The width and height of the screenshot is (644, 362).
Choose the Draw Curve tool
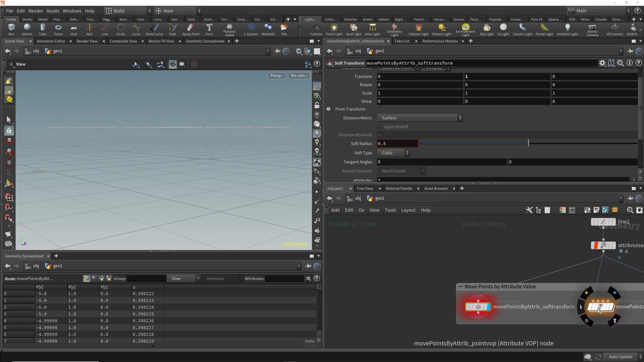click(154, 29)
